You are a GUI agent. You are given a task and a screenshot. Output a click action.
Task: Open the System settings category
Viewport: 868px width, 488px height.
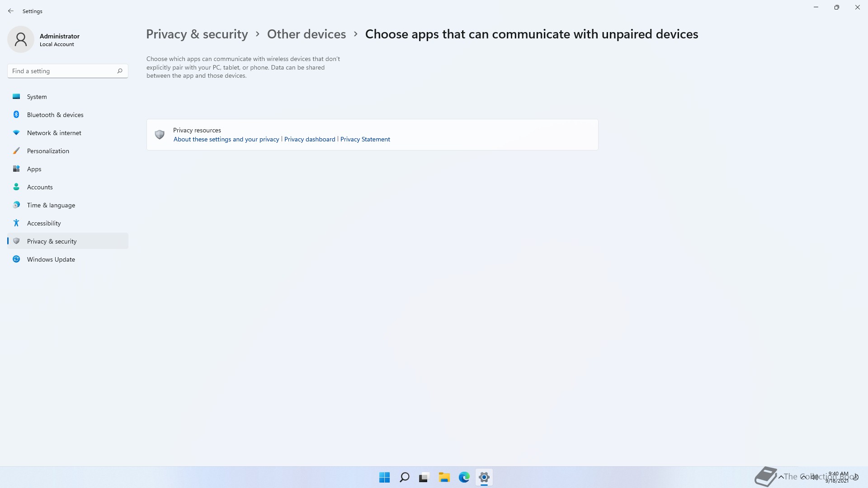pyautogui.click(x=37, y=97)
